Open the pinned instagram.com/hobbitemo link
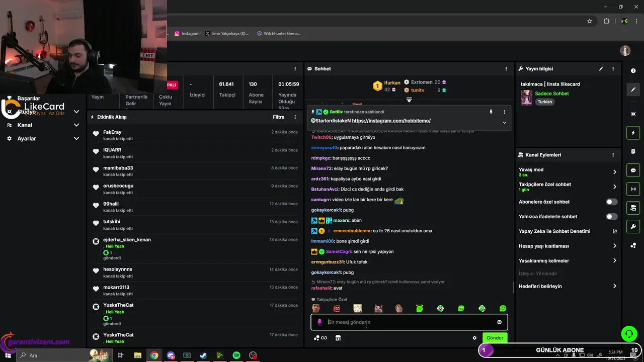 tap(391, 121)
